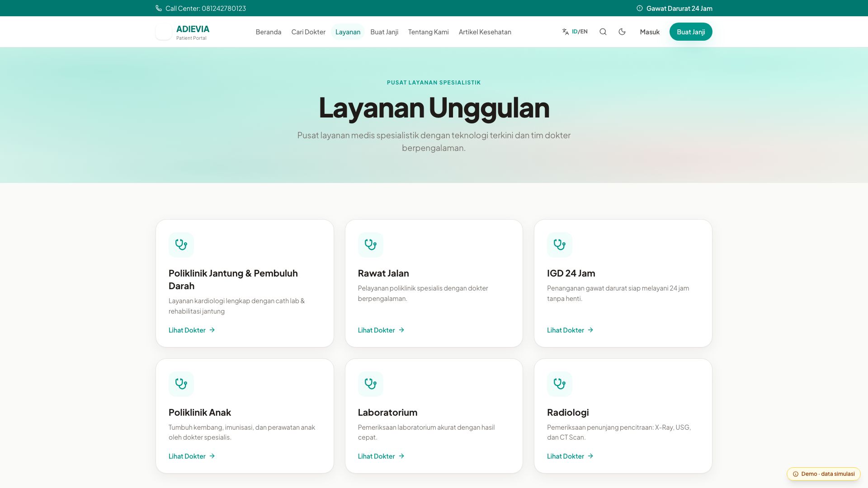
Task: Open the search magnifier icon
Action: click(603, 32)
